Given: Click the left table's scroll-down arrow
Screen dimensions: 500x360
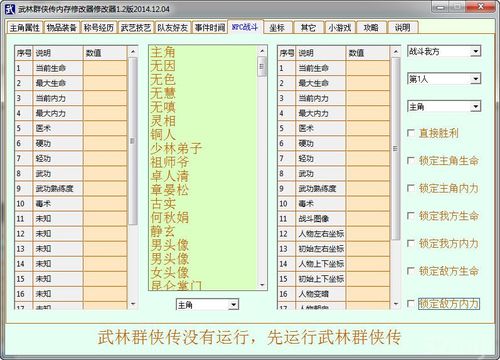Looking at the screenshot, I should tap(133, 304).
